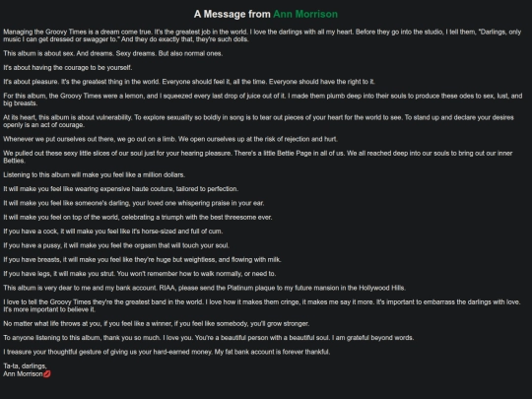532x399 pixels.
Task: Click the line "Whenever we put ourselves out there"
Action: pyautogui.click(x=170, y=139)
